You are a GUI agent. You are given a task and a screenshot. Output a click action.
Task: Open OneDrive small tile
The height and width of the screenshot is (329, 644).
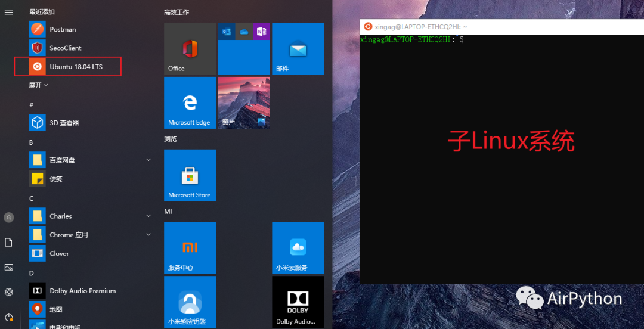pyautogui.click(x=244, y=31)
